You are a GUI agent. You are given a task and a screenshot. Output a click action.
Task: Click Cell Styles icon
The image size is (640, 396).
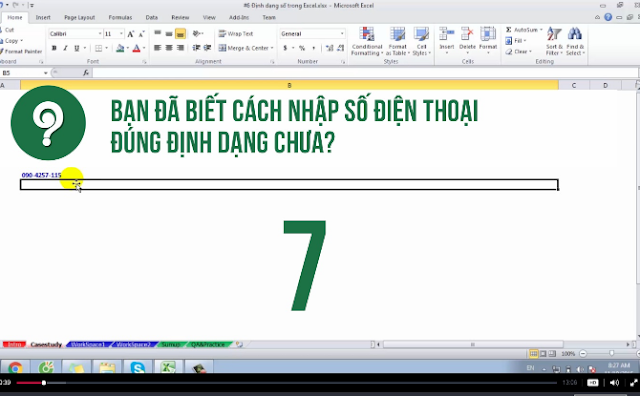point(421,35)
